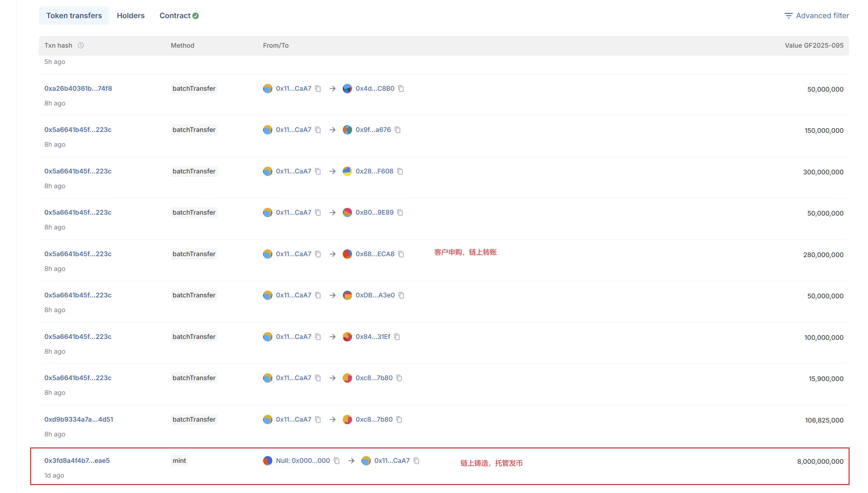This screenshot has height=493, width=868.
Task: Click the value 300,000,000
Action: tap(823, 172)
